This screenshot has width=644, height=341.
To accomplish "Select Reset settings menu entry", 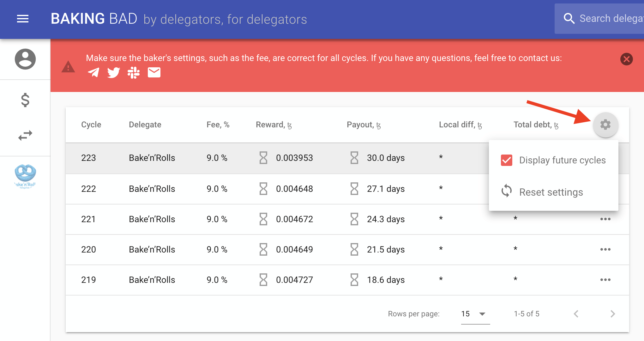I will pyautogui.click(x=553, y=192).
